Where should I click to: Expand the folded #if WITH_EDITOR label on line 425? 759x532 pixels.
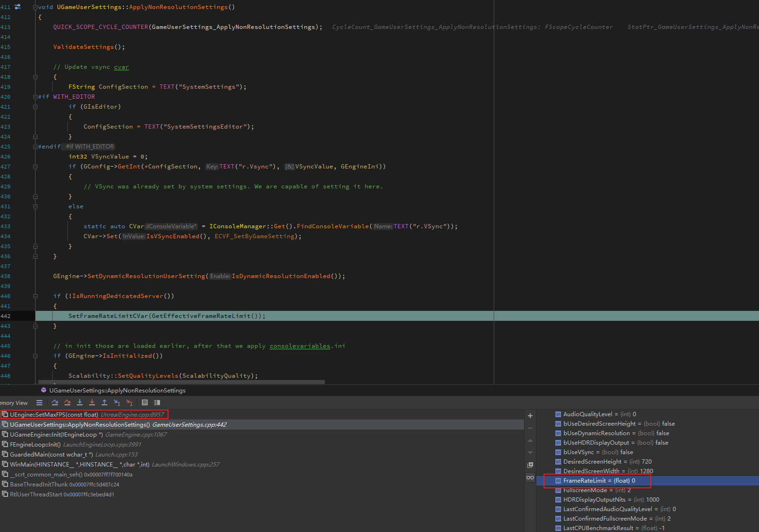click(90, 147)
